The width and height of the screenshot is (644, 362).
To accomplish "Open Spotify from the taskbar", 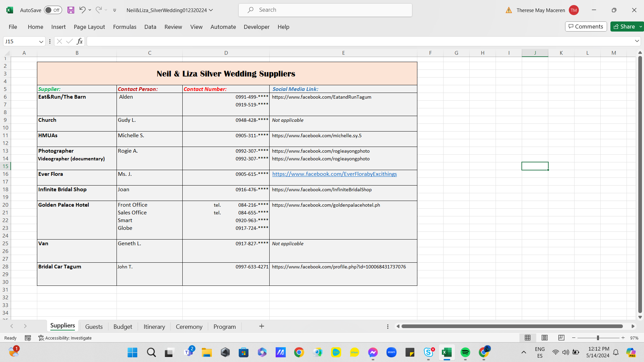I will [465, 352].
